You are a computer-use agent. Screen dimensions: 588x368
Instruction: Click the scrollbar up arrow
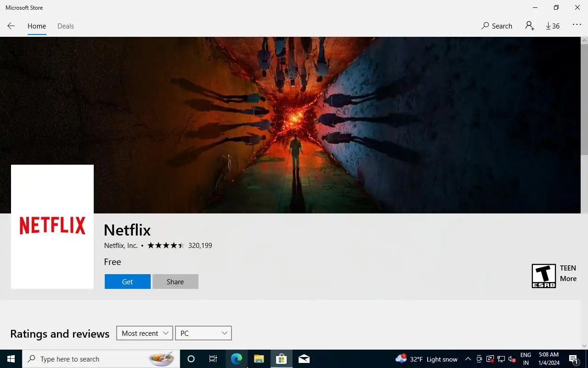tap(584, 40)
